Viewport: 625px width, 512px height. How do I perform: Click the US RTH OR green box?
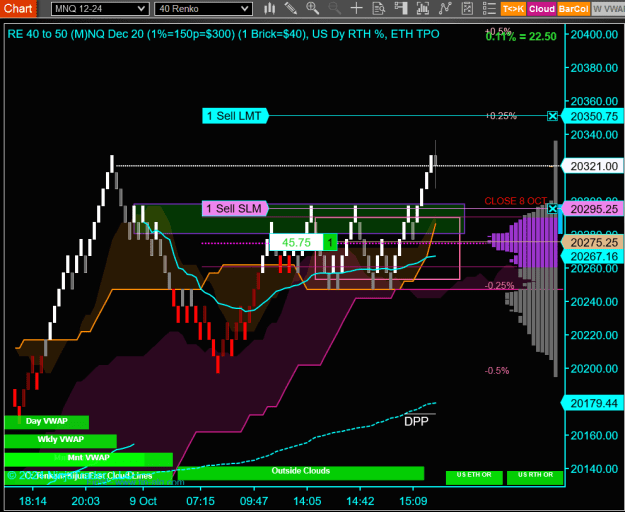535,477
